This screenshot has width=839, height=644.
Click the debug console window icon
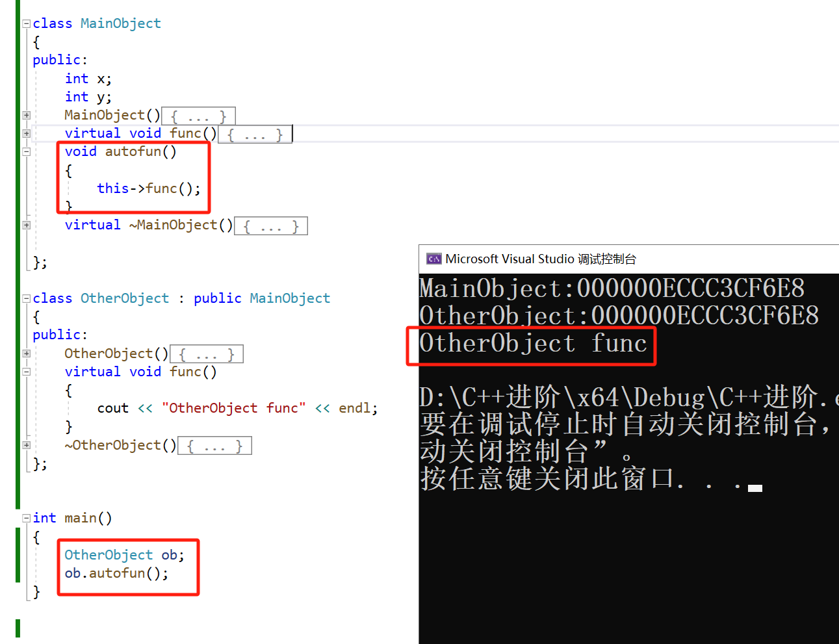click(433, 259)
